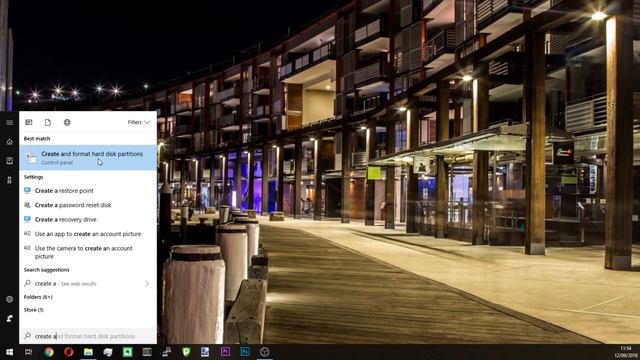Click the devices icon below the notebook icon
The width and height of the screenshot is (640, 360).
(x=9, y=180)
